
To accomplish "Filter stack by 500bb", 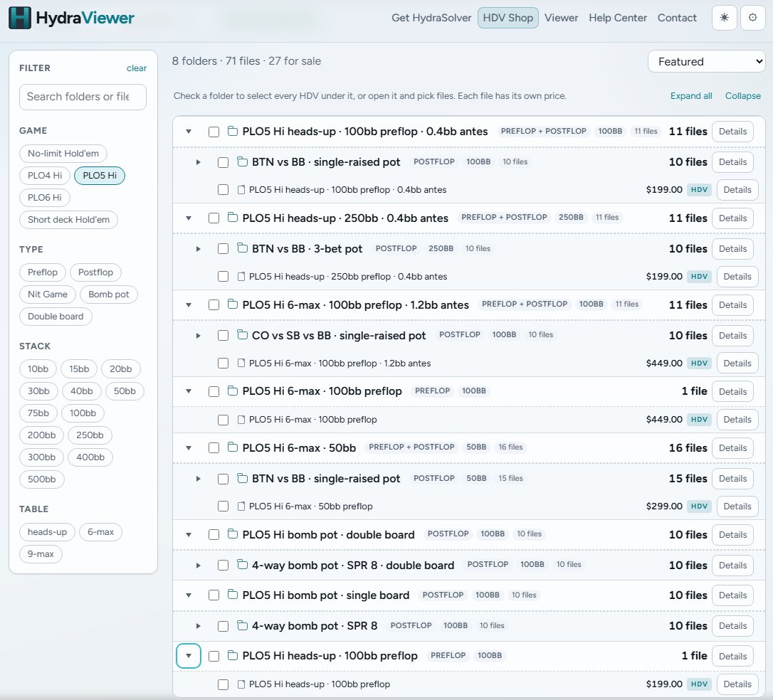I will pyautogui.click(x=42, y=479).
